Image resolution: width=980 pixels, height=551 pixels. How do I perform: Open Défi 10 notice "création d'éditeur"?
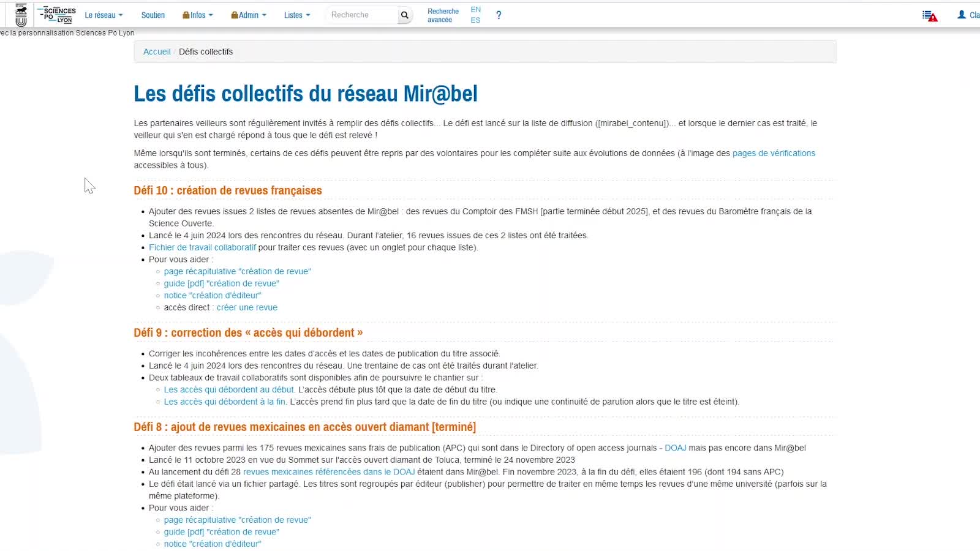pos(213,295)
